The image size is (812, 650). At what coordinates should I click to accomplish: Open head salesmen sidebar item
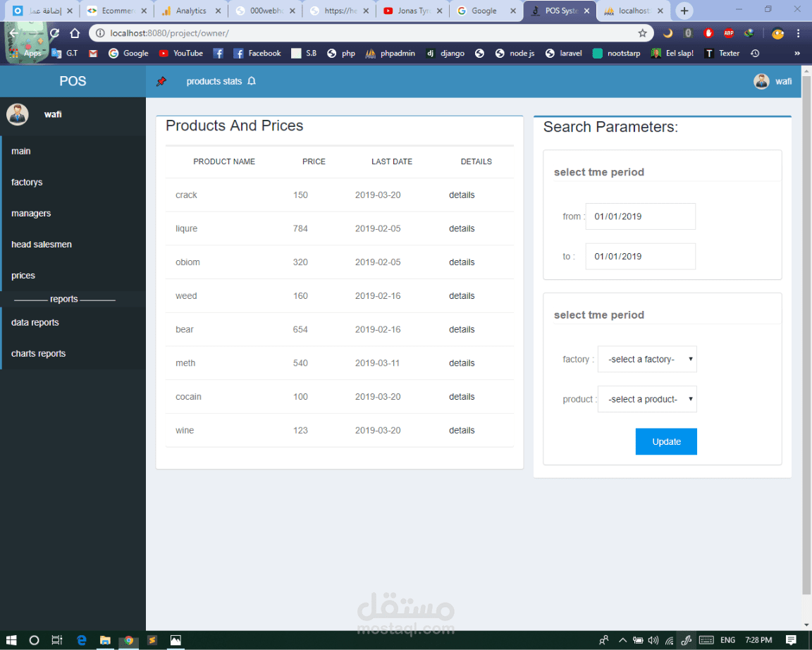pyautogui.click(x=73, y=245)
